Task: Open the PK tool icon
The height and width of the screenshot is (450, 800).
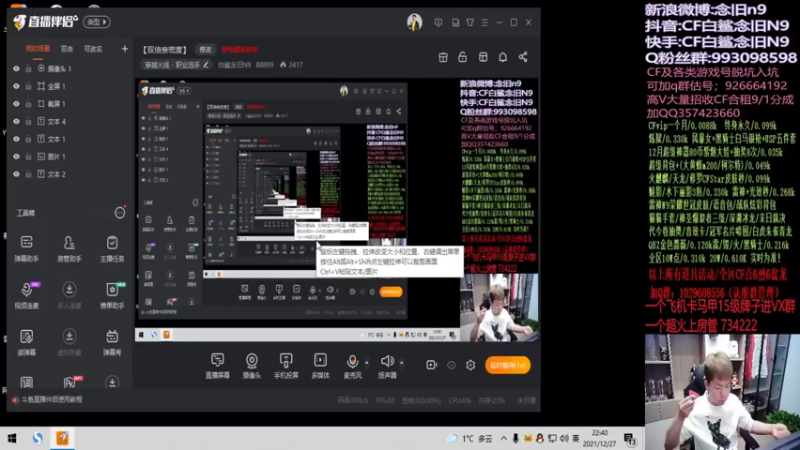Action: click(70, 382)
